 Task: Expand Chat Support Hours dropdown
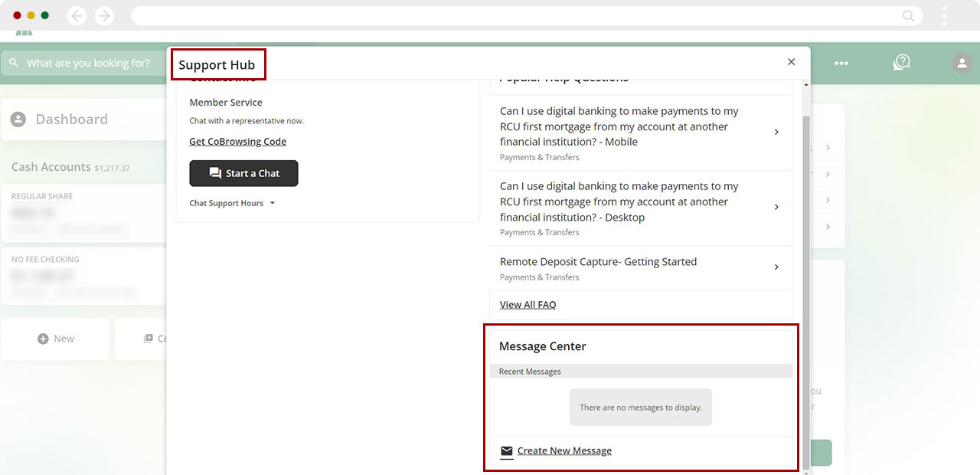[x=272, y=204]
